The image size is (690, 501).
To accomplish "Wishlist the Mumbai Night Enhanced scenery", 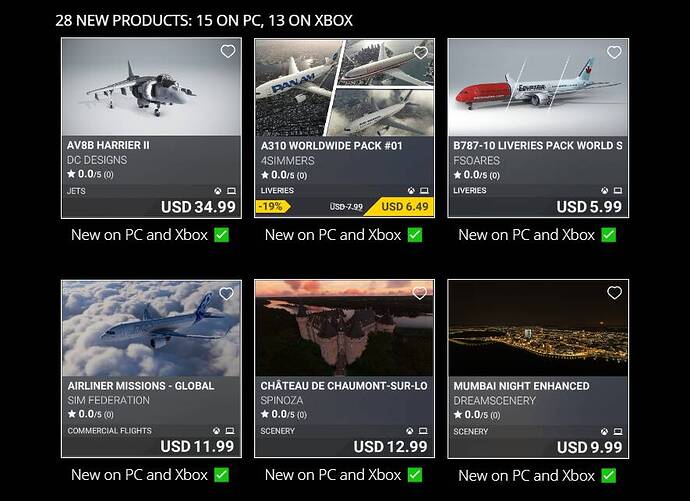I will pos(614,293).
